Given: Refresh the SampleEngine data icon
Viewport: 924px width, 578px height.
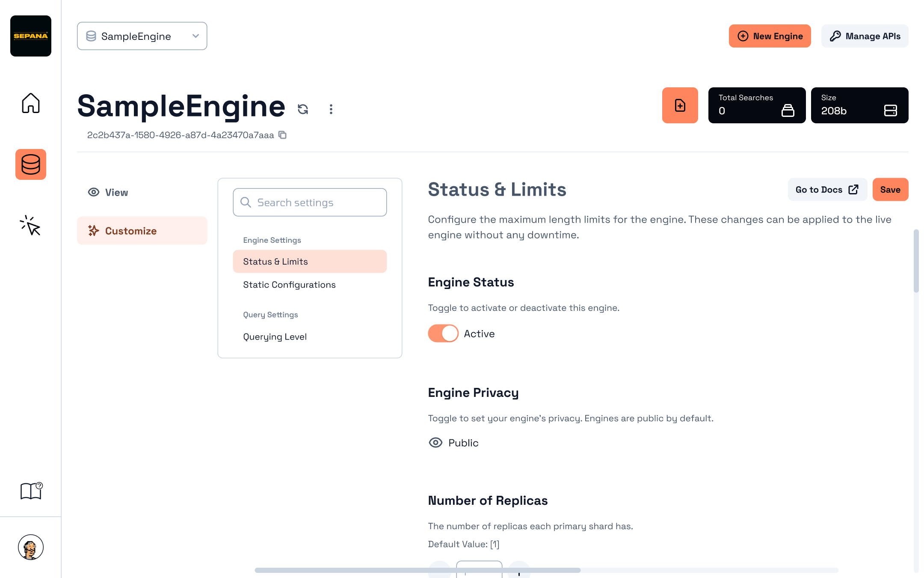Looking at the screenshot, I should [303, 109].
